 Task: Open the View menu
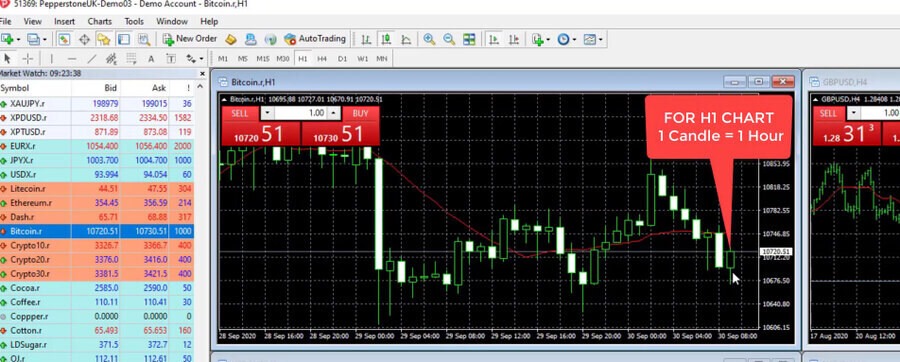[x=32, y=21]
